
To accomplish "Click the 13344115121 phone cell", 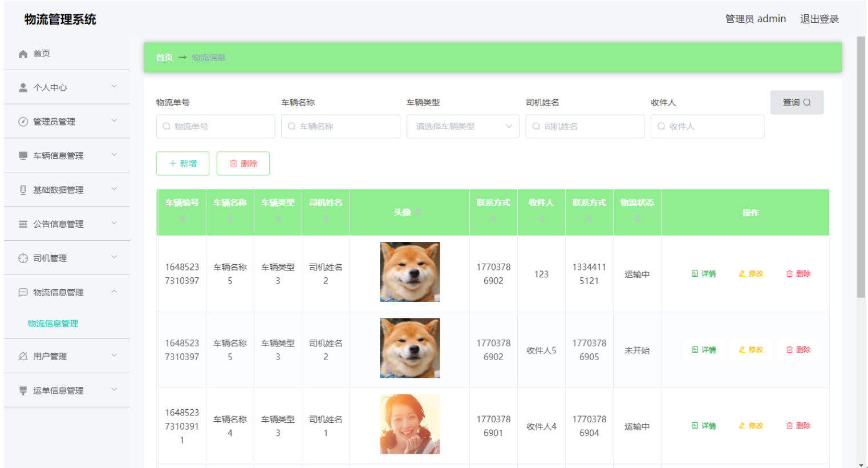I will 589,274.
